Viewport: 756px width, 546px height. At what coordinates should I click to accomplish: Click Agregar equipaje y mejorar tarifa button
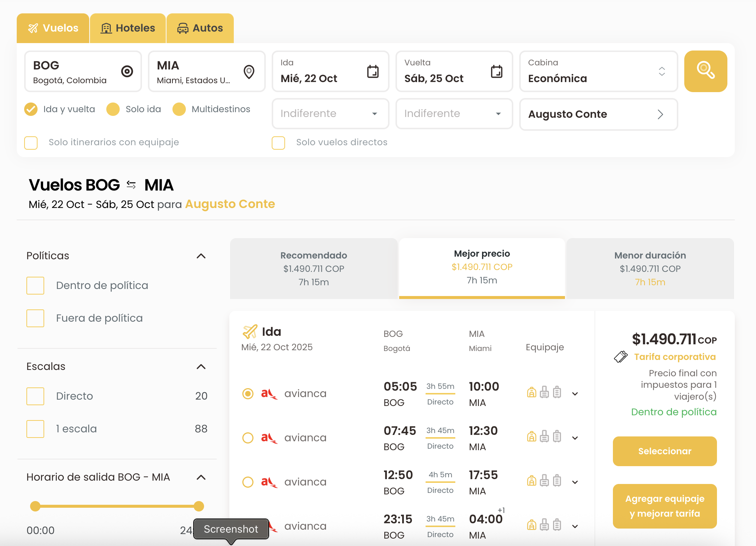665,506
